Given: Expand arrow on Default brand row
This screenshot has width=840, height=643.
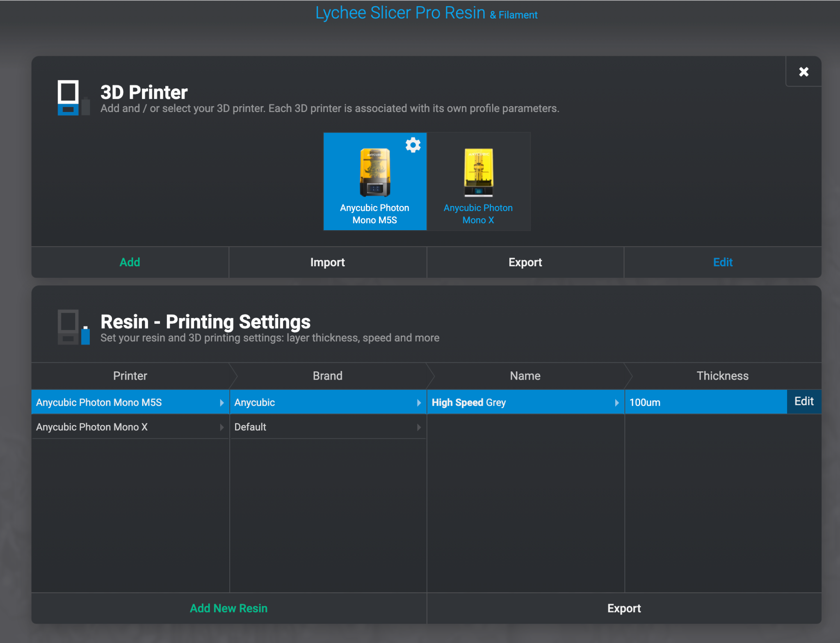Looking at the screenshot, I should pyautogui.click(x=419, y=427).
